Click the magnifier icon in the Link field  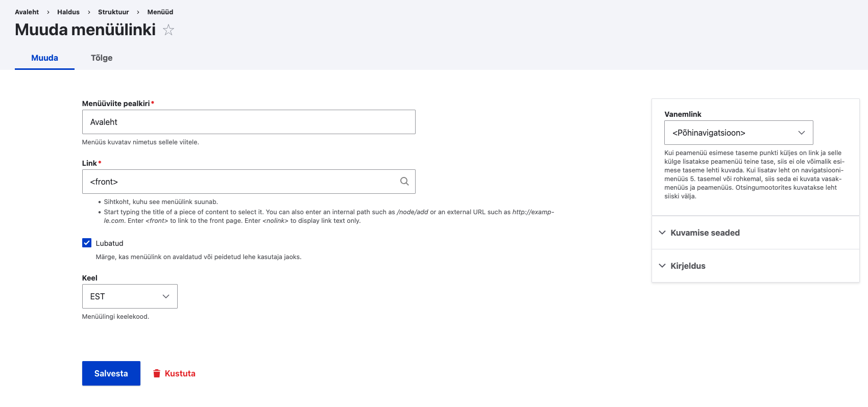[404, 182]
